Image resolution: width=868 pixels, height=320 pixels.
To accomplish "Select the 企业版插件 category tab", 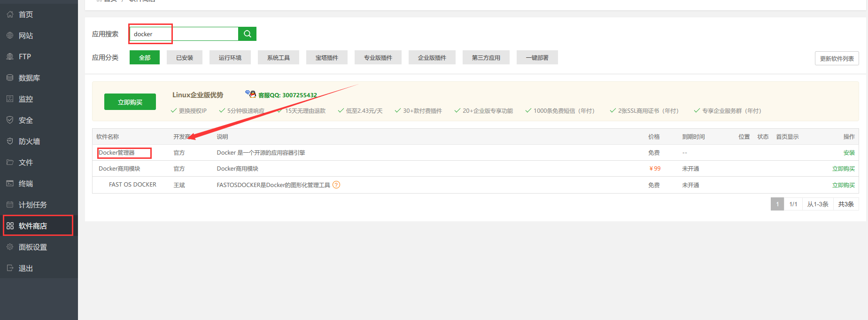I will [x=432, y=57].
